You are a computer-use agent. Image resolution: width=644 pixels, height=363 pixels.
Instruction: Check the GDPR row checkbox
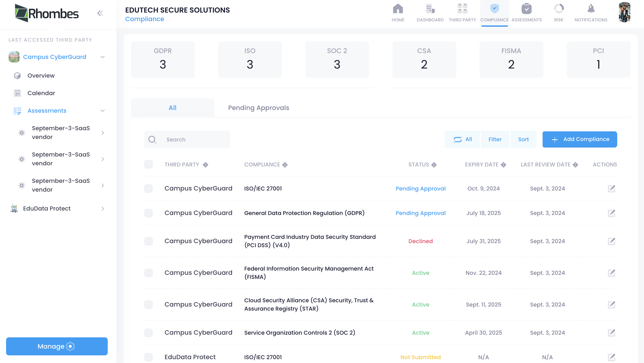148,213
